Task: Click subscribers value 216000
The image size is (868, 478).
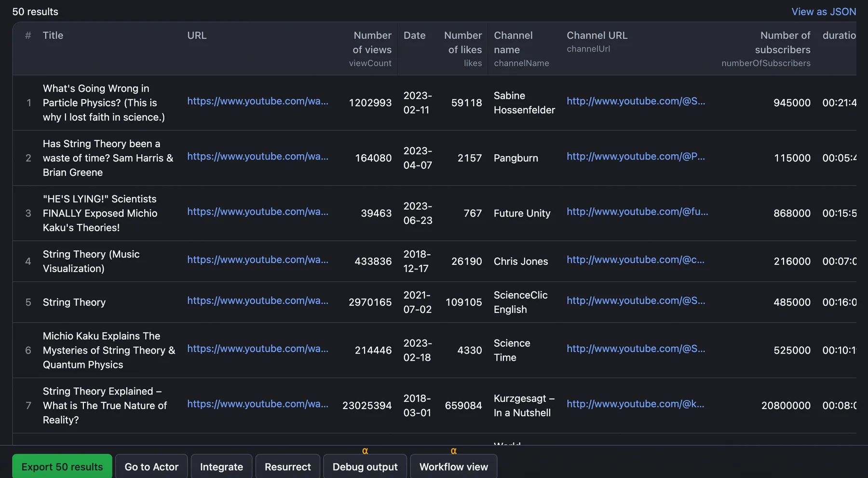Action: click(792, 261)
